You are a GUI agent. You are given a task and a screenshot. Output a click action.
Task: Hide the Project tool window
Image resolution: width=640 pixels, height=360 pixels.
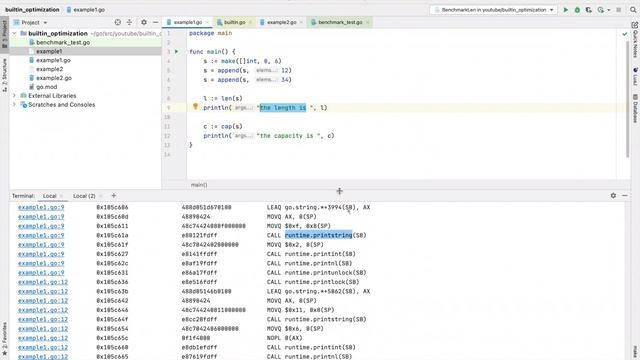[156, 22]
